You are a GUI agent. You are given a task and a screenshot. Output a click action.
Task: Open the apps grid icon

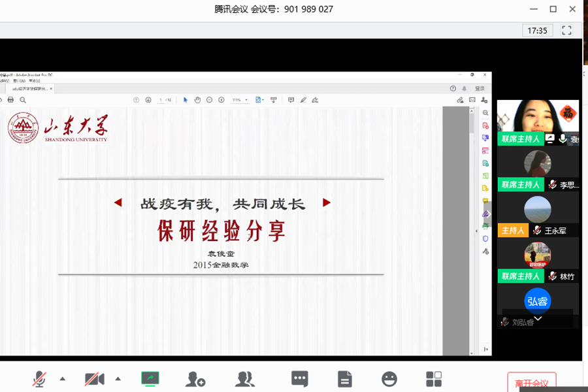[x=434, y=378]
